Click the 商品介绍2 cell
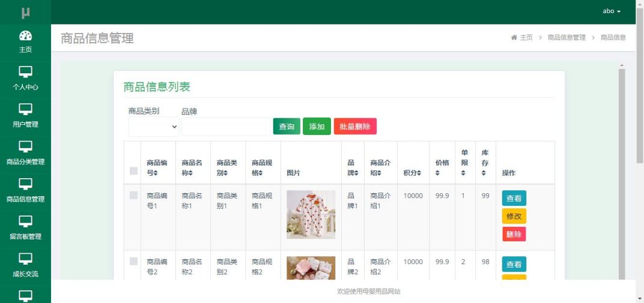Viewport: 644px width, 303px height. pyautogui.click(x=380, y=266)
